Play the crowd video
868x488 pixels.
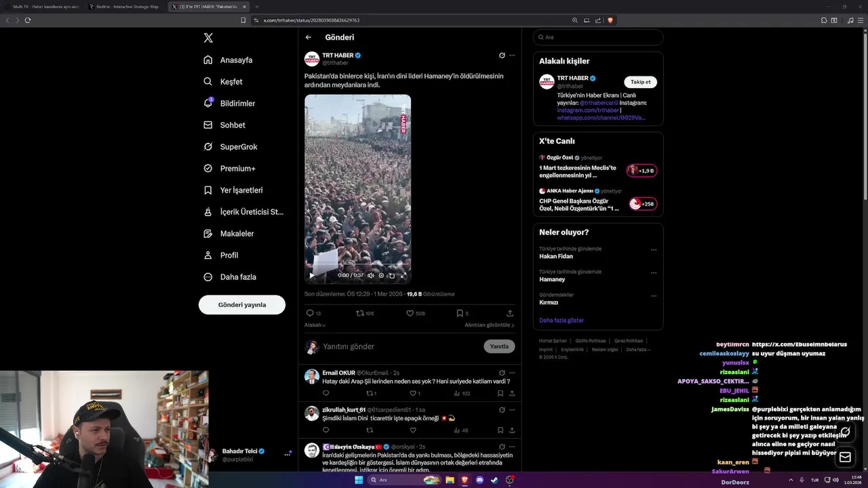point(312,275)
